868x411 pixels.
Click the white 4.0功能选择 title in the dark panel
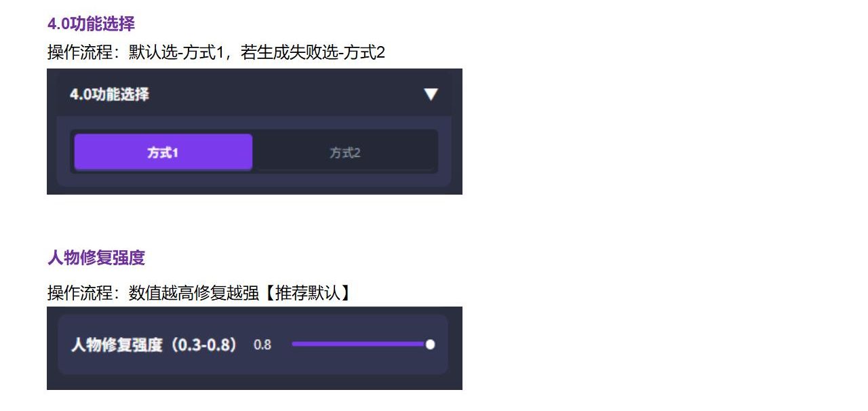(x=110, y=94)
